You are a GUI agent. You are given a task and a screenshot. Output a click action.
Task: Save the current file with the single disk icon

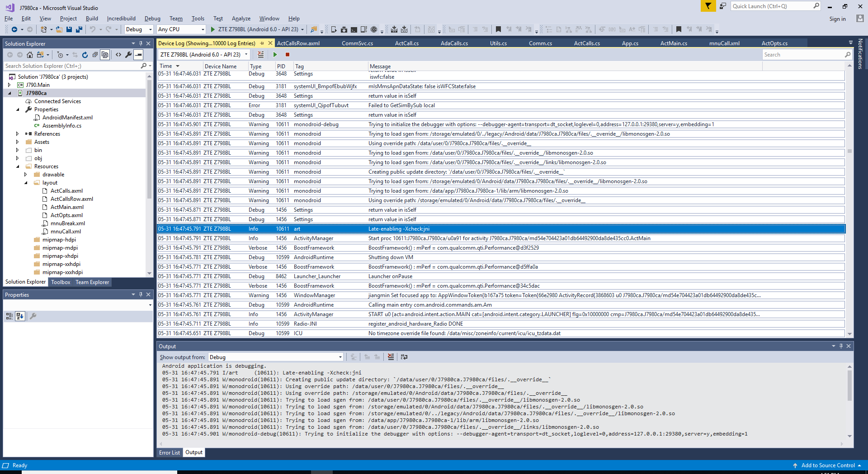pyautogui.click(x=69, y=29)
